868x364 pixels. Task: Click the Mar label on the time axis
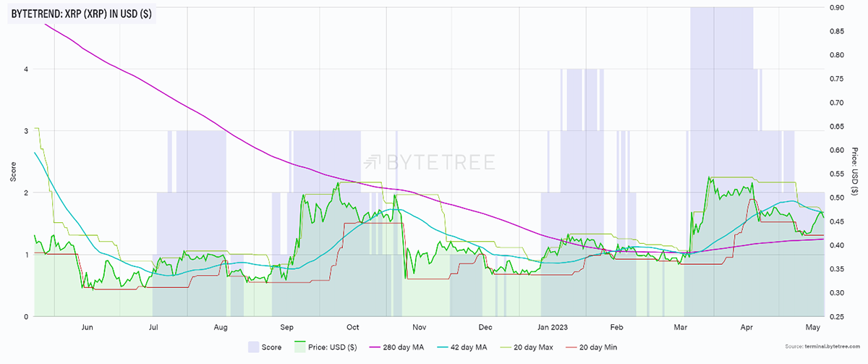(680, 327)
